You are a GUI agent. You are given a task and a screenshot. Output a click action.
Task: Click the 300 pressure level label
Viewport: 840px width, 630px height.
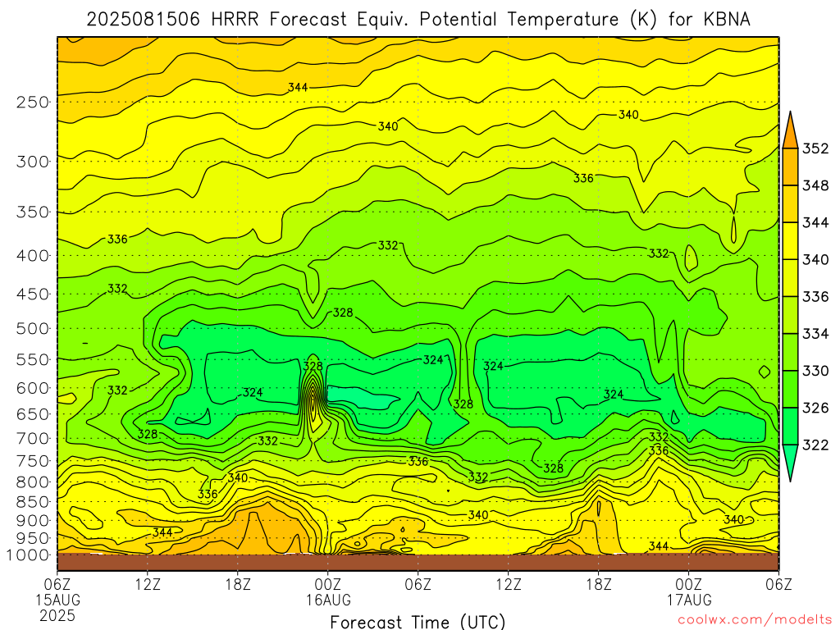pos(33,162)
